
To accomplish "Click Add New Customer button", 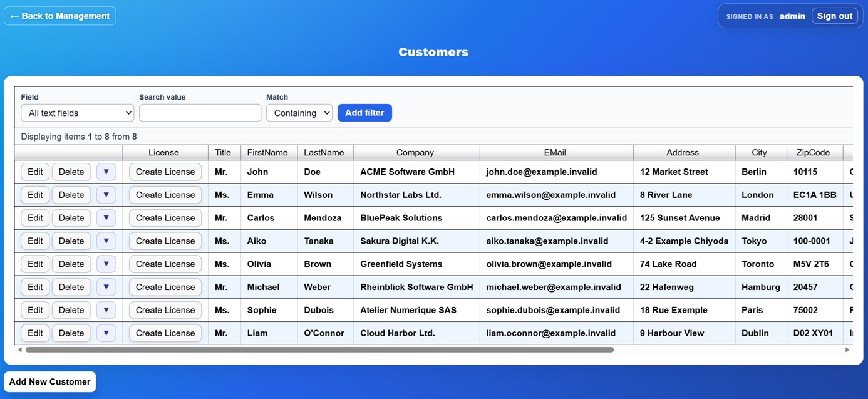I will (50, 381).
